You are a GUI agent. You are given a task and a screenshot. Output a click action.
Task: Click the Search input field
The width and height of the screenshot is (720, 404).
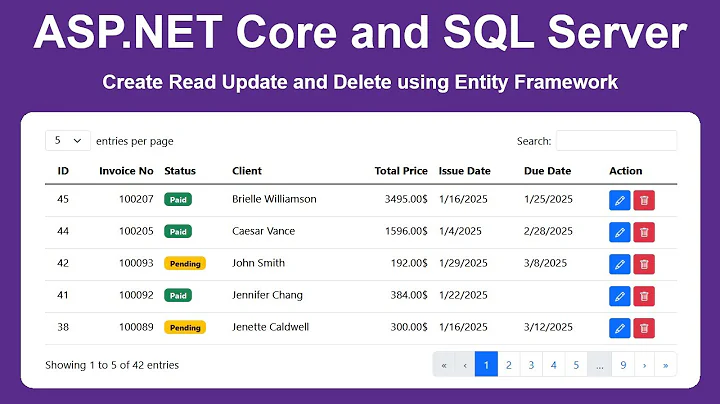[x=616, y=141]
